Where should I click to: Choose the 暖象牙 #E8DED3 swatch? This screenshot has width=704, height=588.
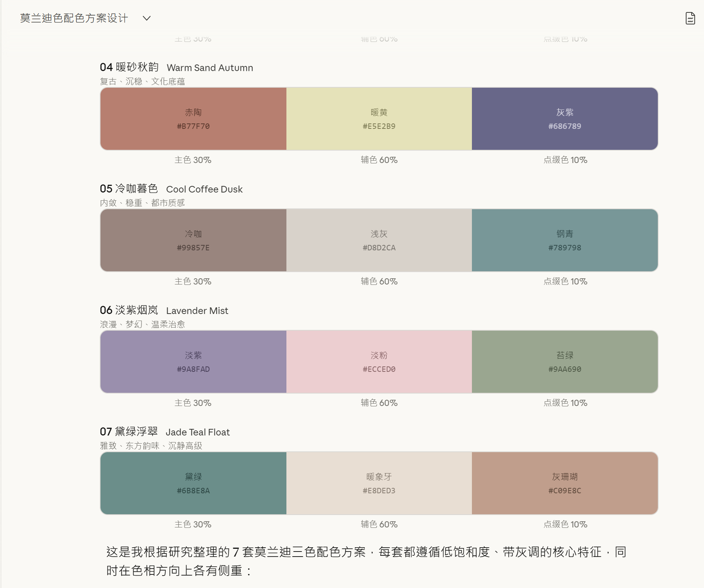pyautogui.click(x=379, y=483)
